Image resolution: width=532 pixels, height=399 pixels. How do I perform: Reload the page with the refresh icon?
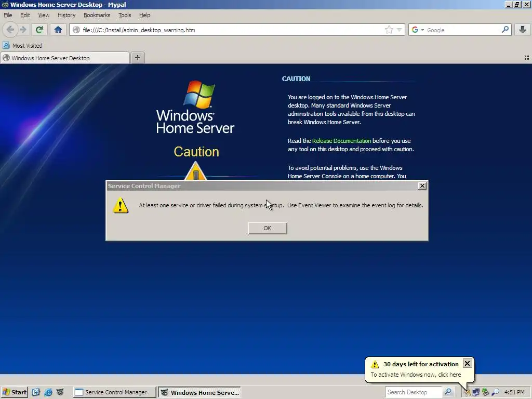tap(39, 30)
